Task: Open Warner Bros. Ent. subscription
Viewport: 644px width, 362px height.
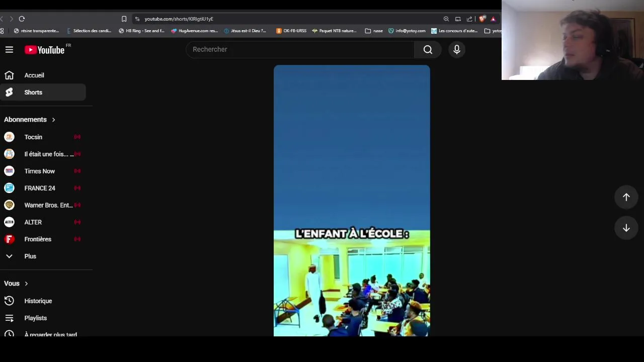Action: pyautogui.click(x=43, y=205)
